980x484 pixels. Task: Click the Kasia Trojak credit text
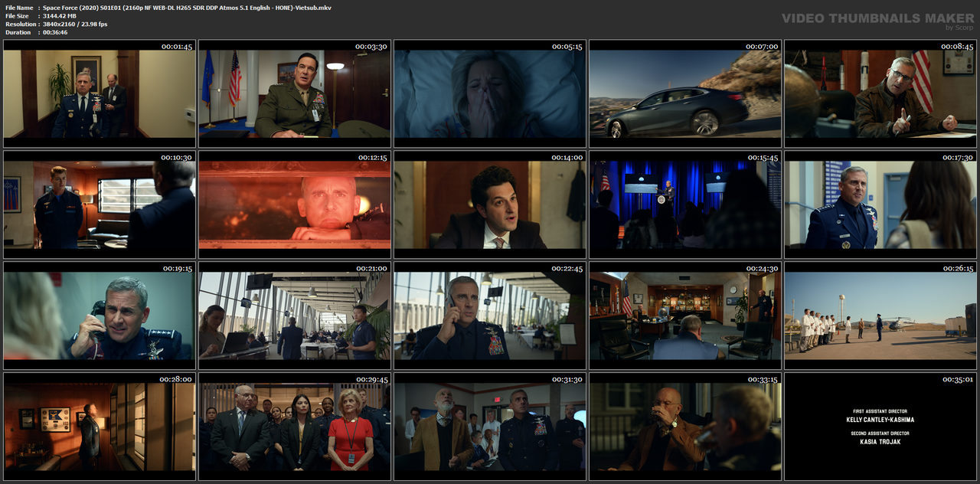pos(880,442)
